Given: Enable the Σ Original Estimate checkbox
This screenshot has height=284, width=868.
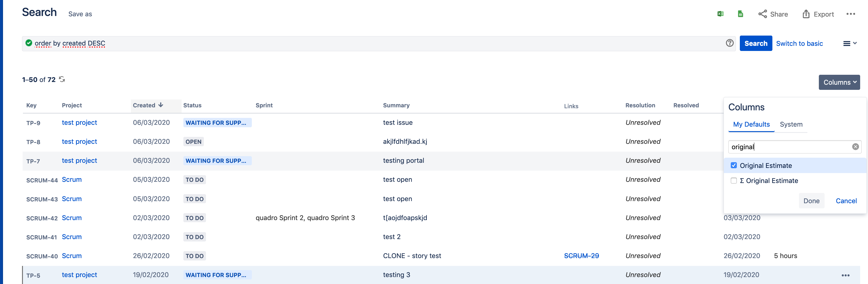Looking at the screenshot, I should click(733, 181).
